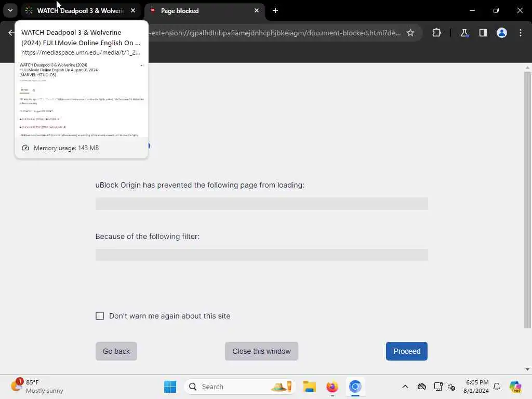Viewport: 532px width, 399px height.
Task: Click the display cast tray icon
Action: 438,387
